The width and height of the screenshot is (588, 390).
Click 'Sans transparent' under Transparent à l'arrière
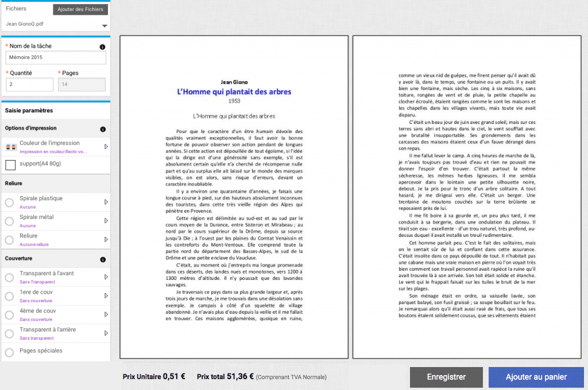pyautogui.click(x=36, y=338)
